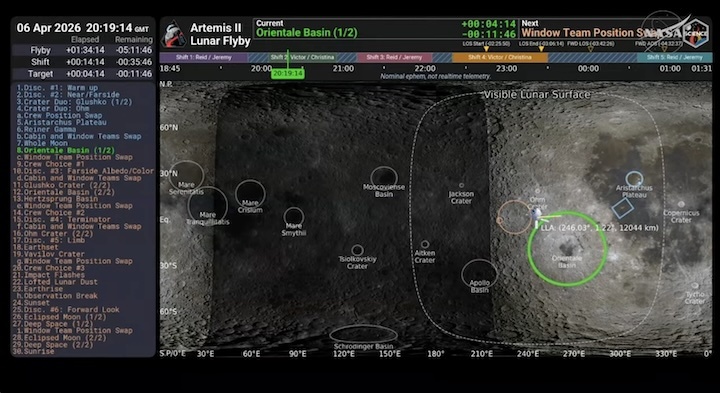Click the Tycho Crater dot marker
720x393 pixels.
[x=695, y=285]
